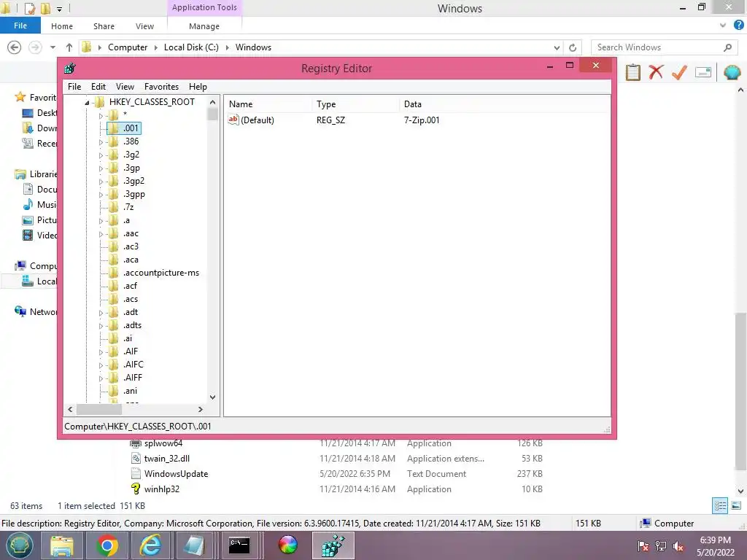The height and width of the screenshot is (560, 747).
Task: Open the Manage tab under Application Tools
Action: (x=204, y=26)
